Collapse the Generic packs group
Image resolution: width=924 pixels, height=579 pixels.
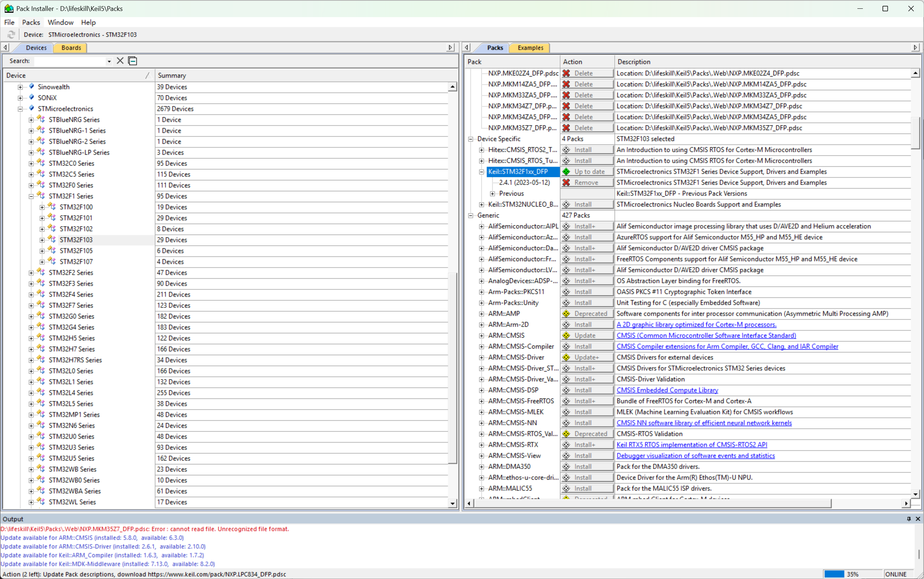click(471, 216)
